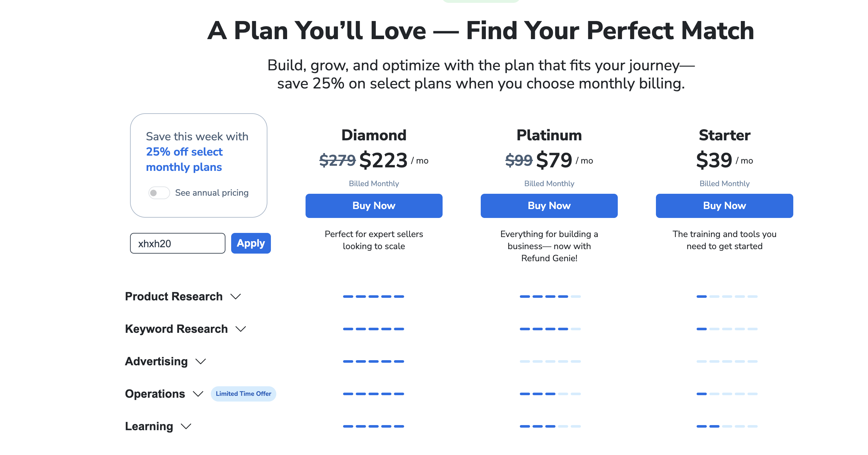The height and width of the screenshot is (455, 868).
Task: Expand the Advertising chevron arrow
Action: 201,361
